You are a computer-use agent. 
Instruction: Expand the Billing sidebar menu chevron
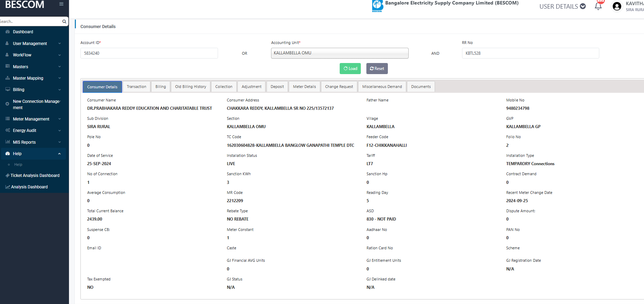60,90
